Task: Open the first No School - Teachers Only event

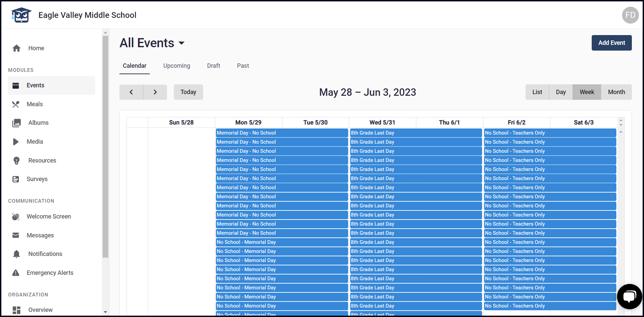Action: click(x=550, y=133)
